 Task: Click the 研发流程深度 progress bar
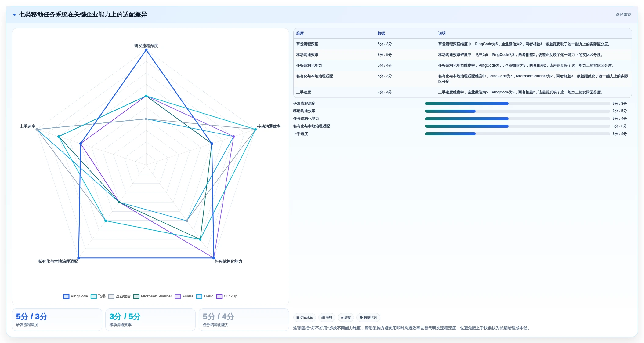tap(517, 104)
